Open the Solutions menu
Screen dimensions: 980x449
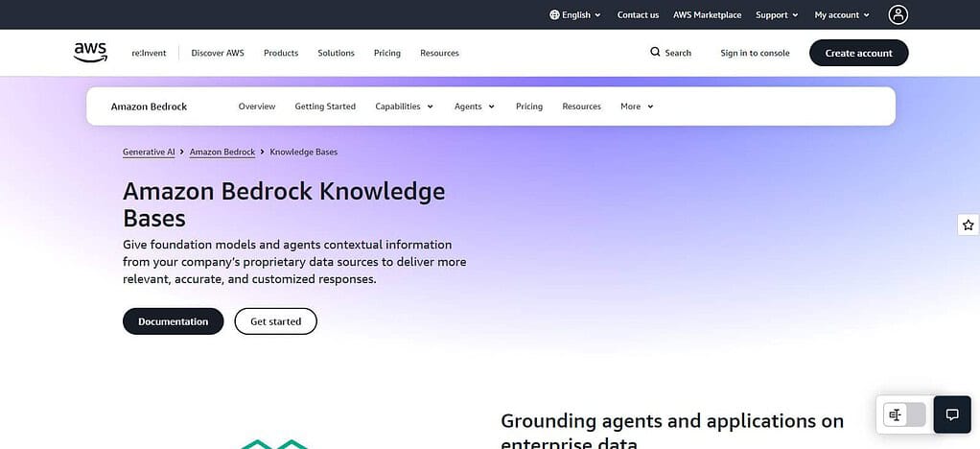pyautogui.click(x=336, y=53)
